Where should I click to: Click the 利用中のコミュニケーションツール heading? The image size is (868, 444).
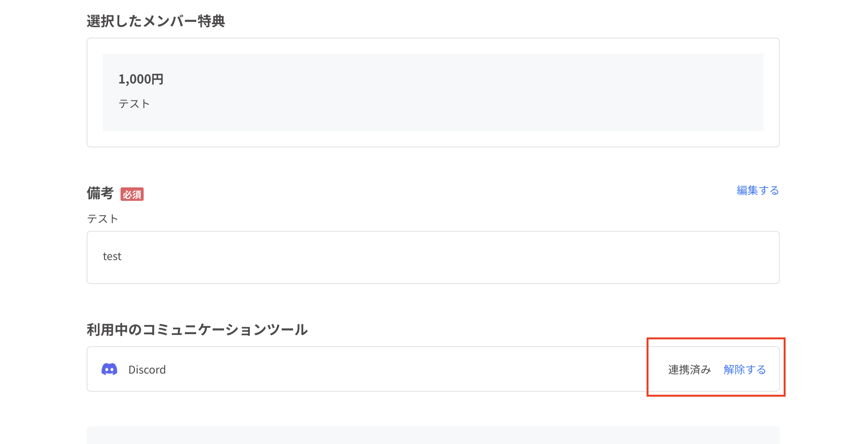point(197,329)
